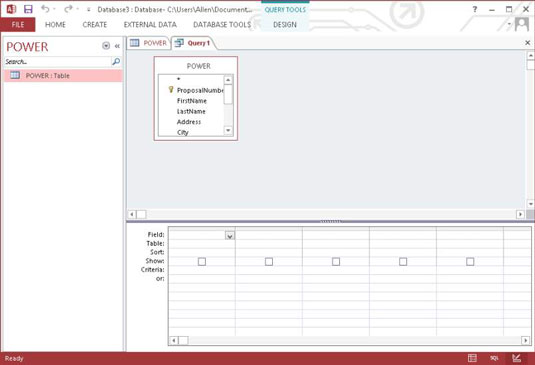Open the DATABASE TOOLS ribbon tab
Image resolution: width=535 pixels, height=365 pixels.
point(222,25)
